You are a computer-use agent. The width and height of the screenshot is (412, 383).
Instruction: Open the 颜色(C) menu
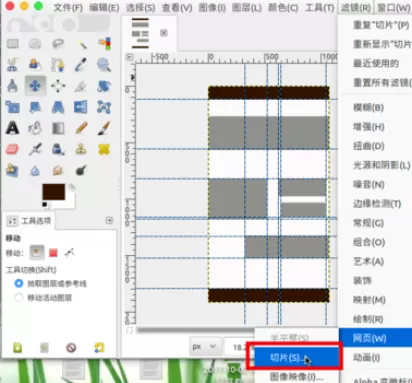[283, 7]
